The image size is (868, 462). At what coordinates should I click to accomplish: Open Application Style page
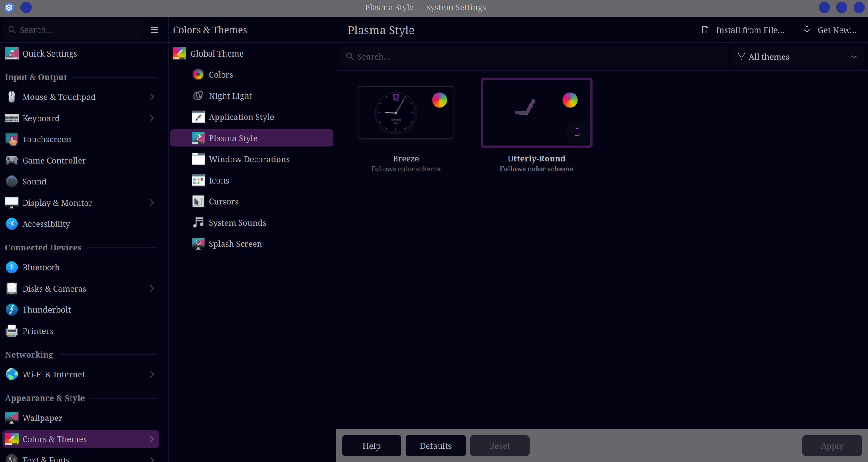252,117
